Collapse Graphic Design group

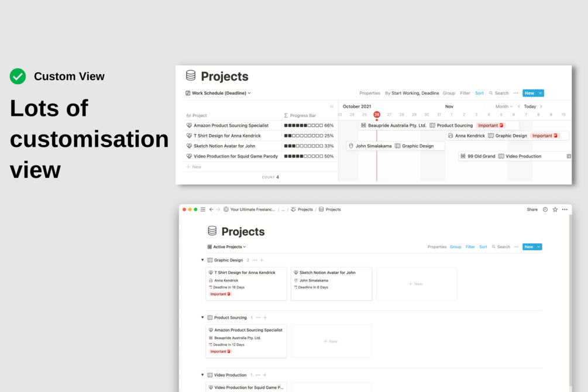coord(202,260)
